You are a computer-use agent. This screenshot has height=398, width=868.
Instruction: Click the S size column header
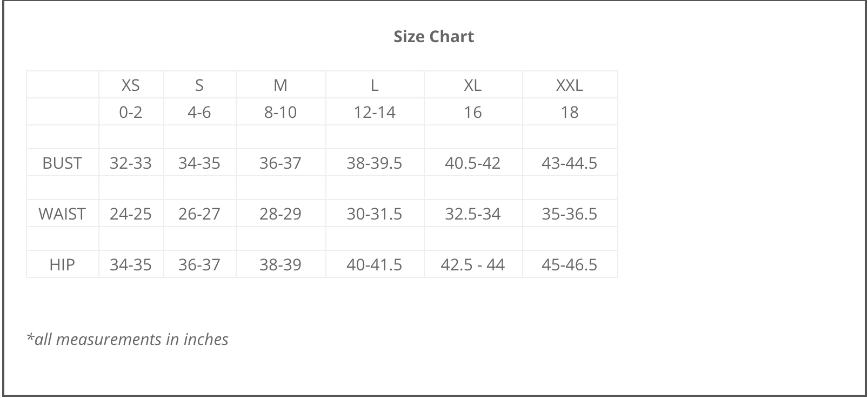pos(199,85)
